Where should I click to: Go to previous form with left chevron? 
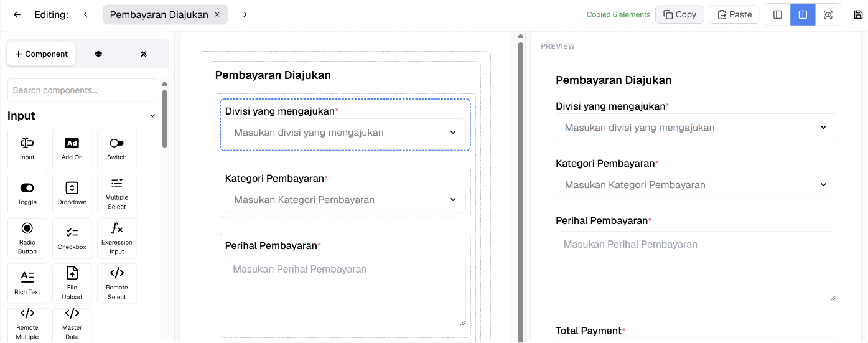[x=86, y=14]
